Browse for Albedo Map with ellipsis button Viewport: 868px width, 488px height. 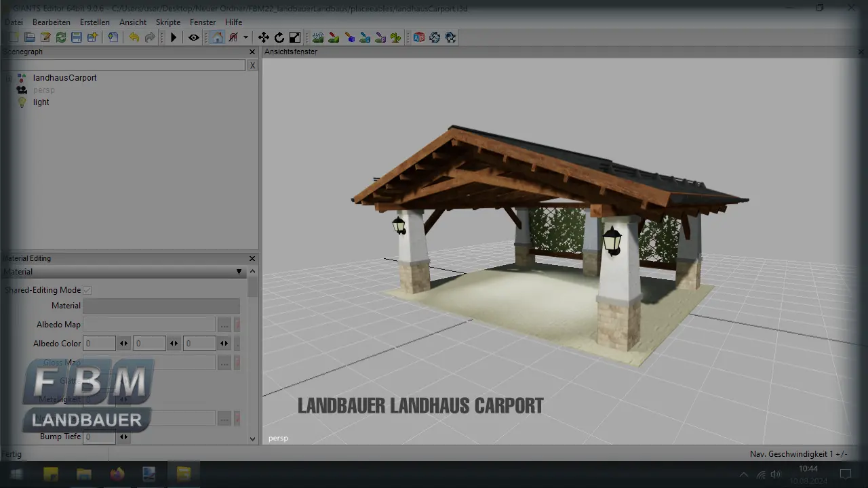pos(224,325)
